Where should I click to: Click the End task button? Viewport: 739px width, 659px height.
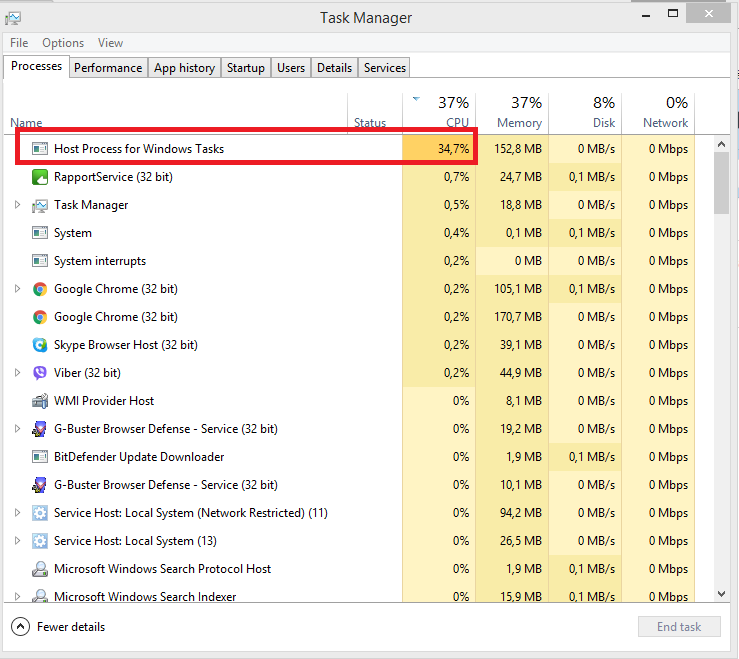[679, 626]
